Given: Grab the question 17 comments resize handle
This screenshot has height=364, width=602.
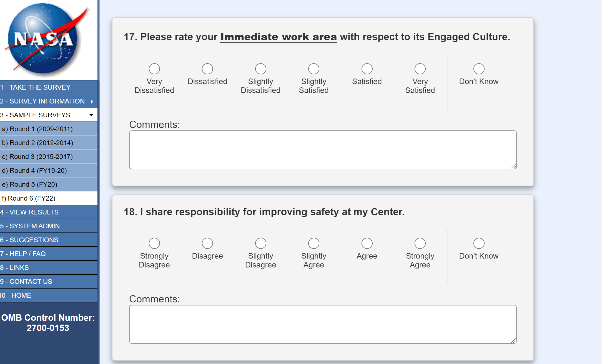Looking at the screenshot, I should tap(513, 166).
